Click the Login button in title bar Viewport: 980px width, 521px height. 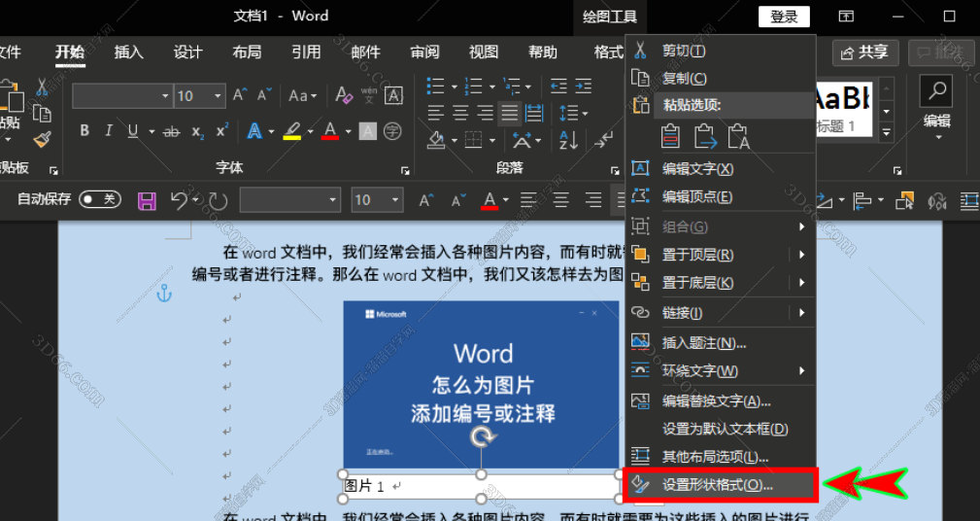click(x=784, y=17)
